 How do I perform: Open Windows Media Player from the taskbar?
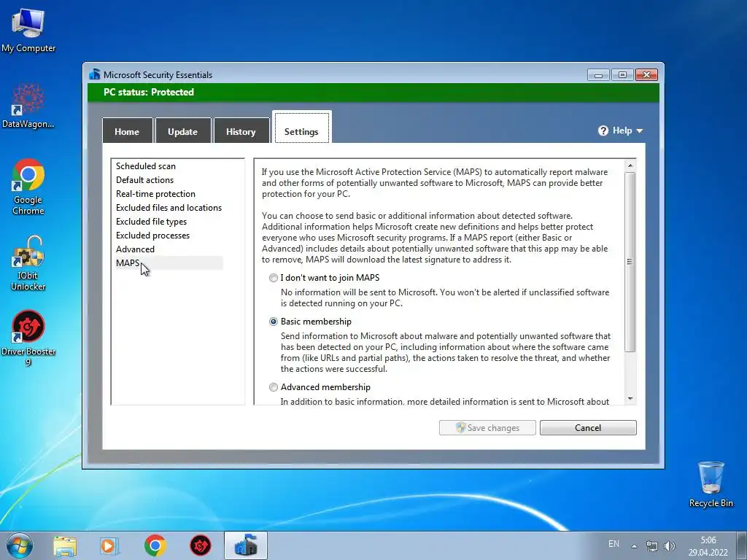pyautogui.click(x=109, y=545)
